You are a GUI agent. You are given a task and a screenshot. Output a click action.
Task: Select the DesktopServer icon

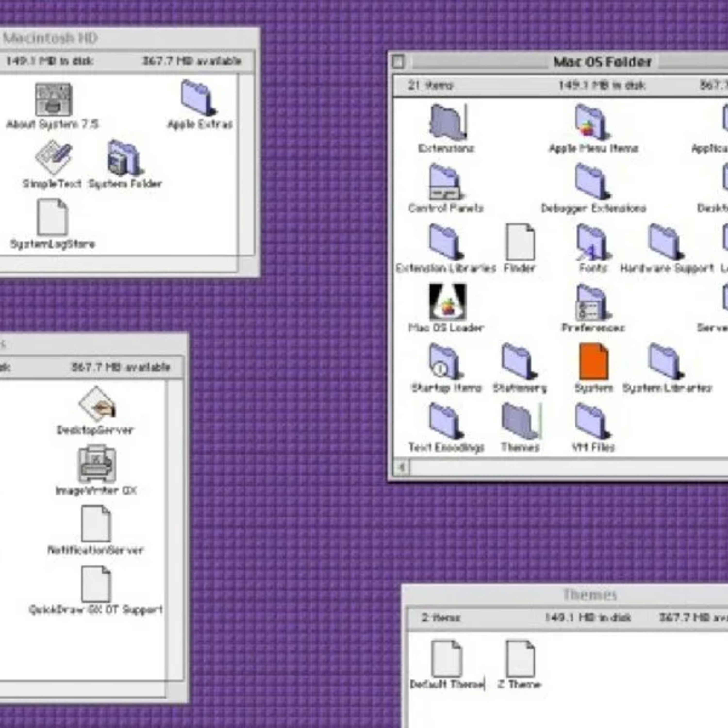[97, 404]
